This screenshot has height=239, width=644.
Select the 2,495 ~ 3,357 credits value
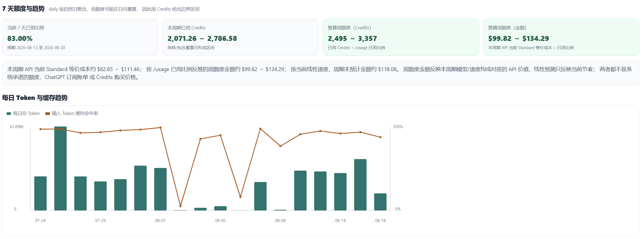pyautogui.click(x=352, y=38)
